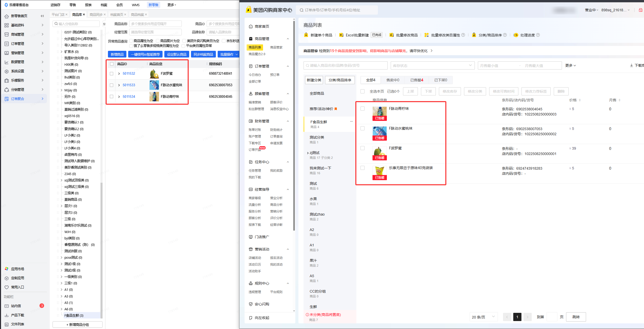Click the 跳转 page jump button
This screenshot has height=329, width=644.
coord(576,317)
